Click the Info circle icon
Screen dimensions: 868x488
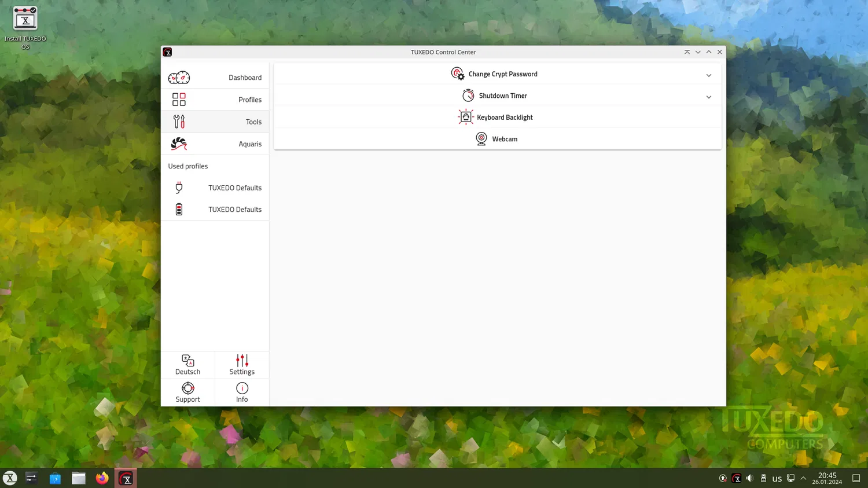tap(242, 388)
